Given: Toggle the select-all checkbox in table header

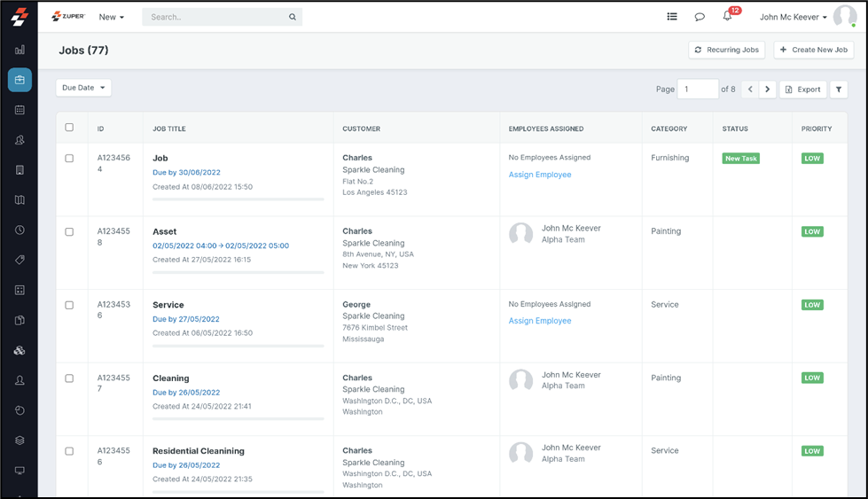Looking at the screenshot, I should coord(69,128).
